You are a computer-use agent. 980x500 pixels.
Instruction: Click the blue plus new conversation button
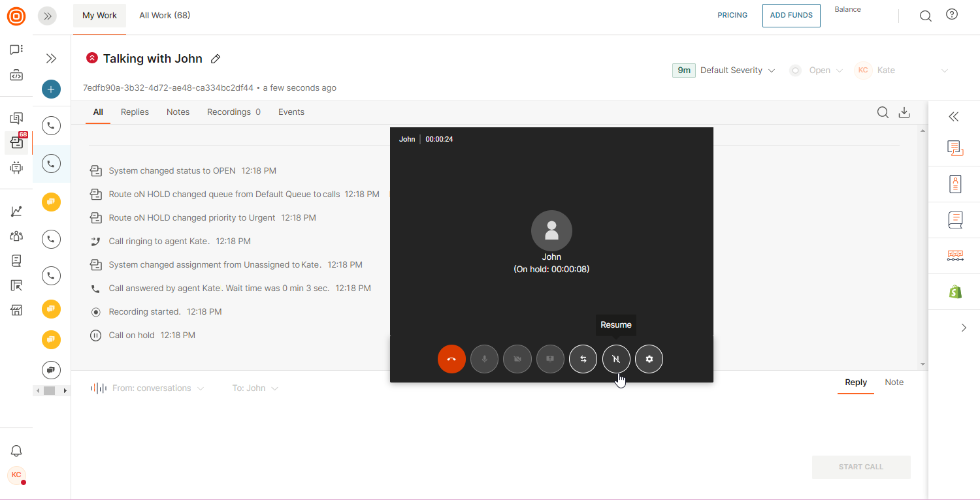point(51,89)
